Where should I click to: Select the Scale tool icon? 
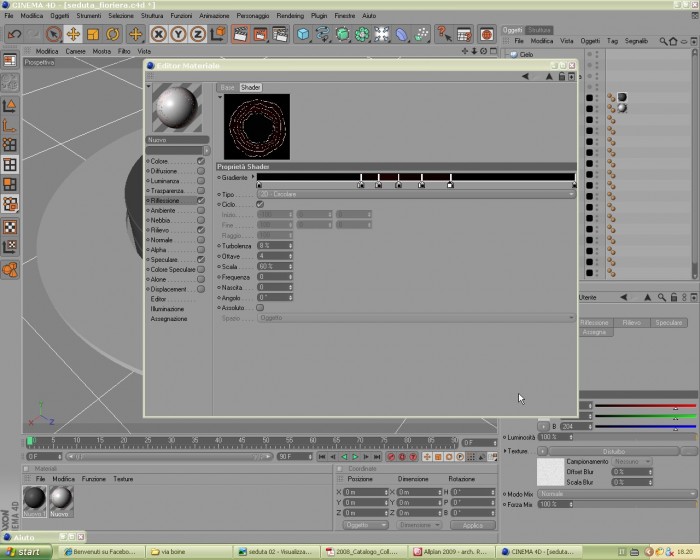pyautogui.click(x=93, y=34)
